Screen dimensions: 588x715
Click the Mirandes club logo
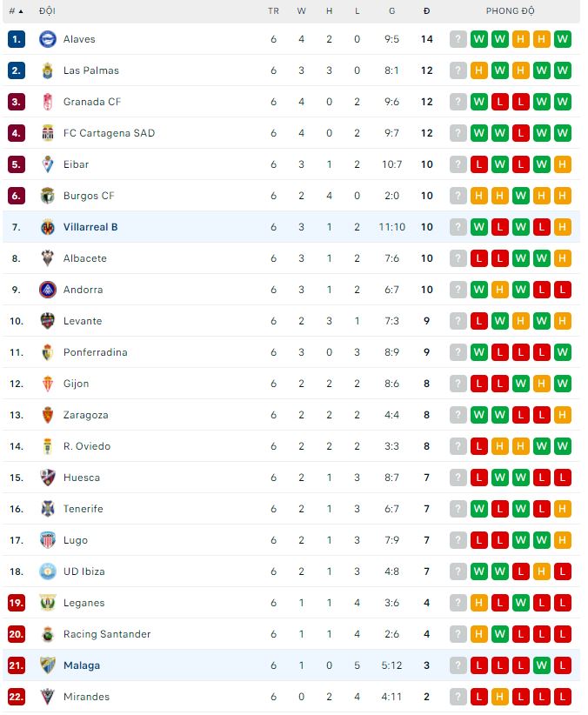pyautogui.click(x=50, y=697)
